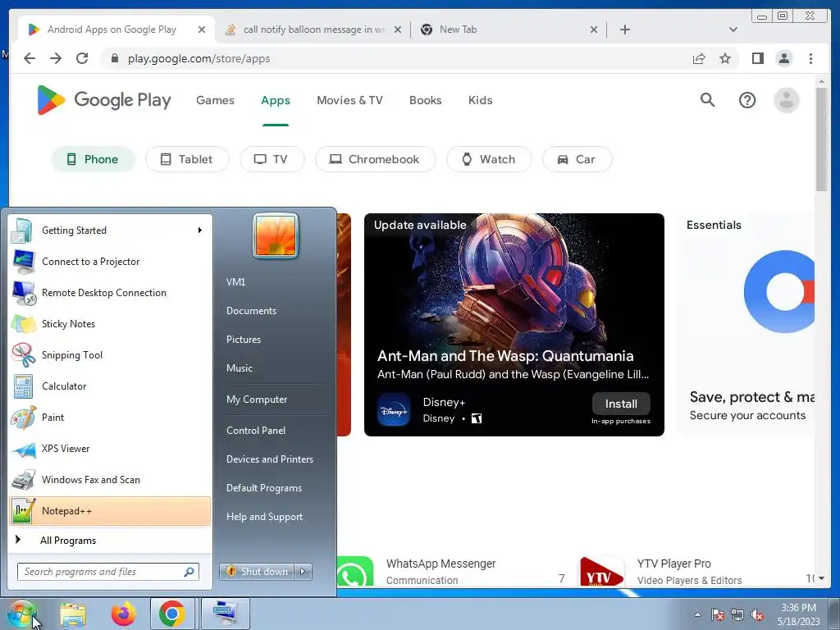Click Chrome taskbar icon

point(172,614)
